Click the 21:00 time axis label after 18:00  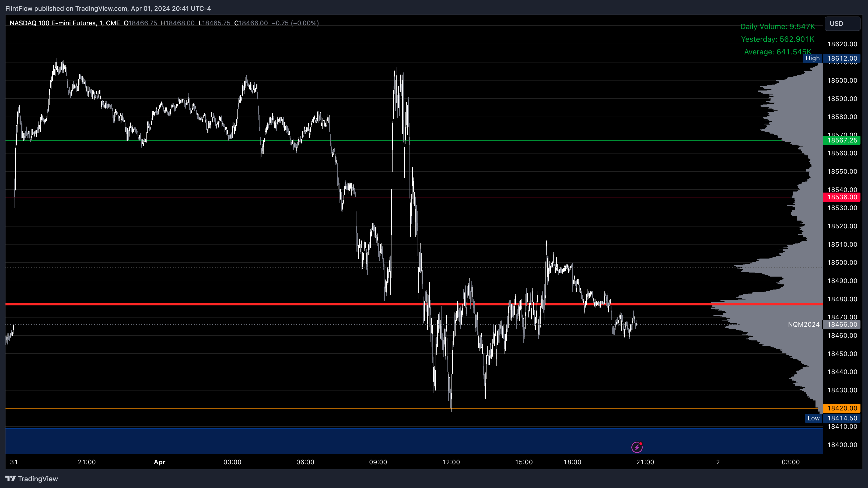645,462
